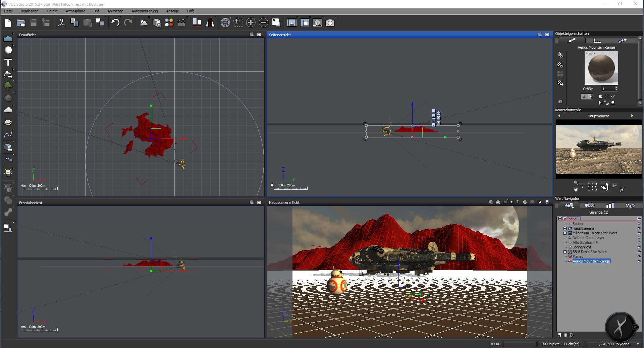The image size is (644, 348).
Task: Open the Objekt menu
Action: pyautogui.click(x=52, y=11)
